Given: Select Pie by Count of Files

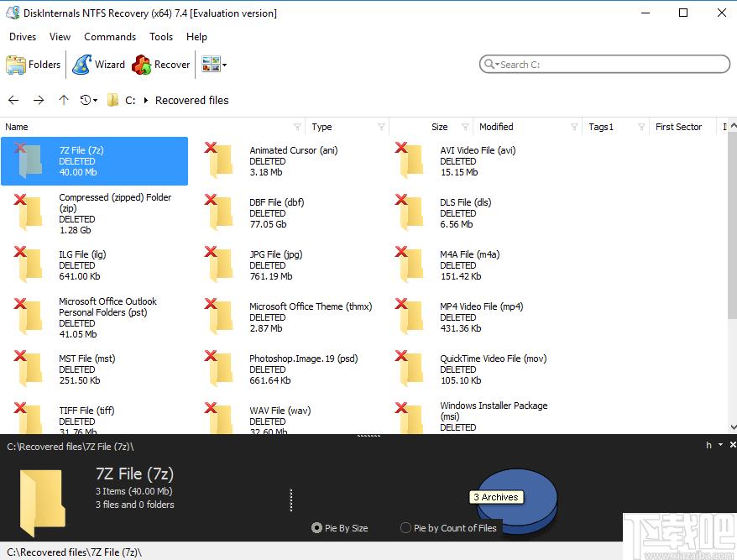Looking at the screenshot, I should coord(448,528).
